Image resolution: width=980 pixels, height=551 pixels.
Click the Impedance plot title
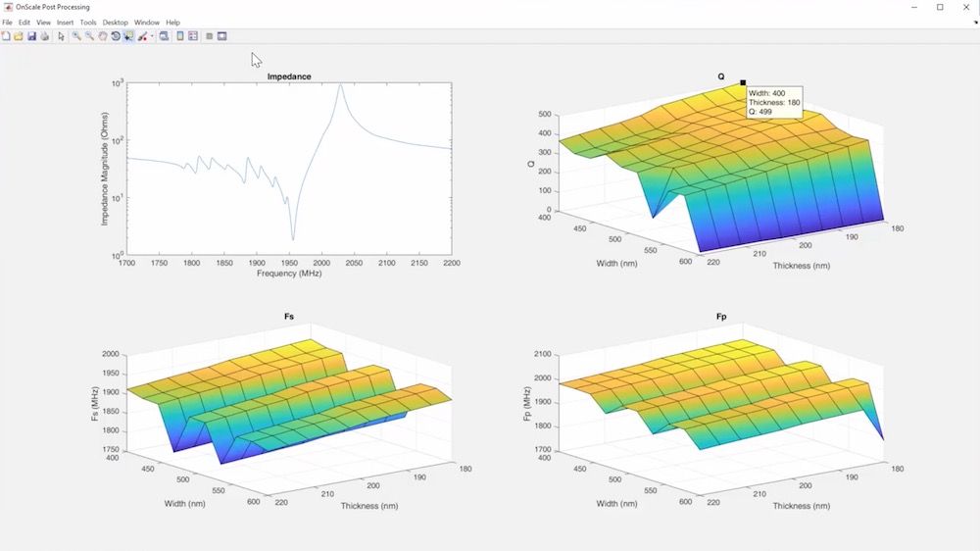click(289, 76)
